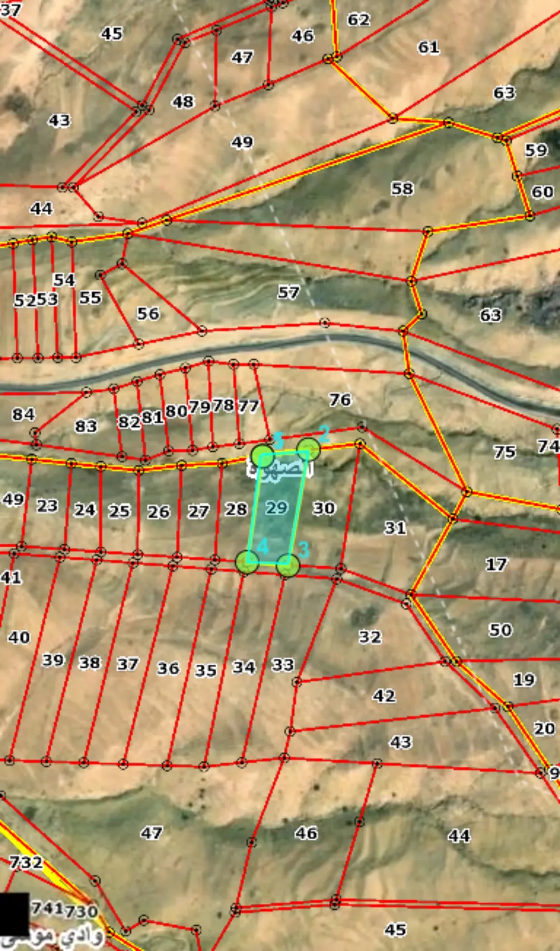
Task: Select parcel 36 in the strip row
Action: (169, 668)
